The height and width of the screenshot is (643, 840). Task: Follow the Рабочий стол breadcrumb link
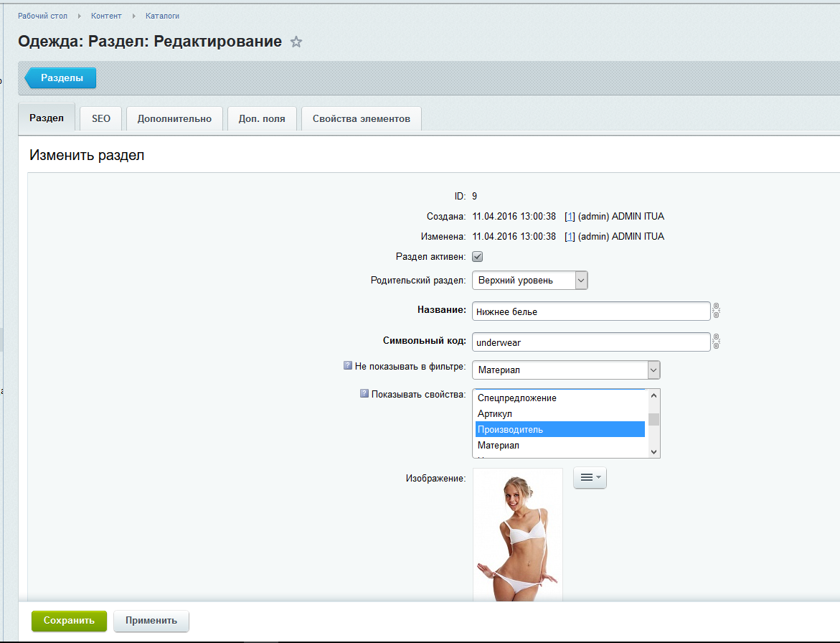(42, 16)
